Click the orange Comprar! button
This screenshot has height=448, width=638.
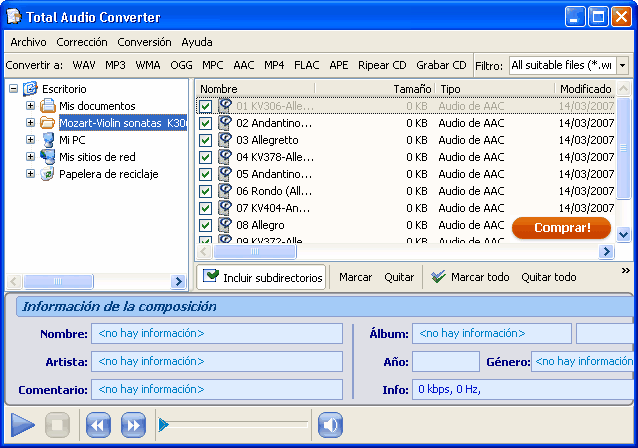pos(562,228)
